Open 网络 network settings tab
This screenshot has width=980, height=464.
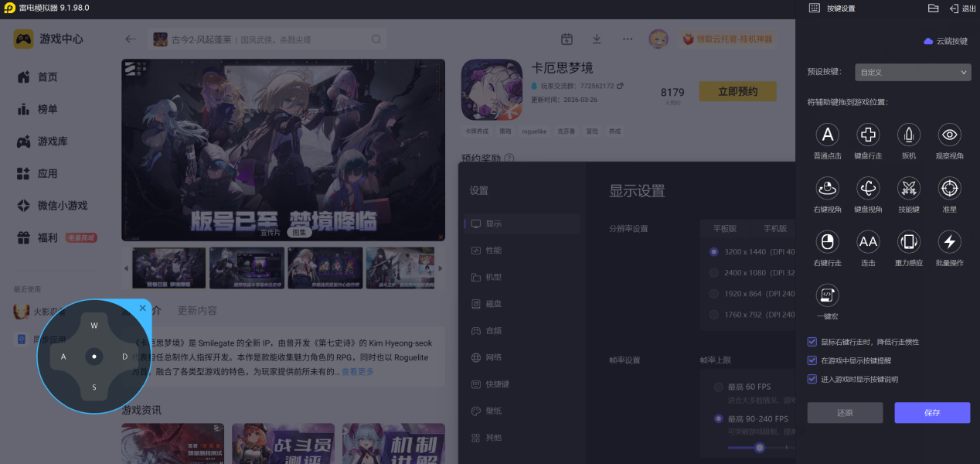[x=522, y=357]
